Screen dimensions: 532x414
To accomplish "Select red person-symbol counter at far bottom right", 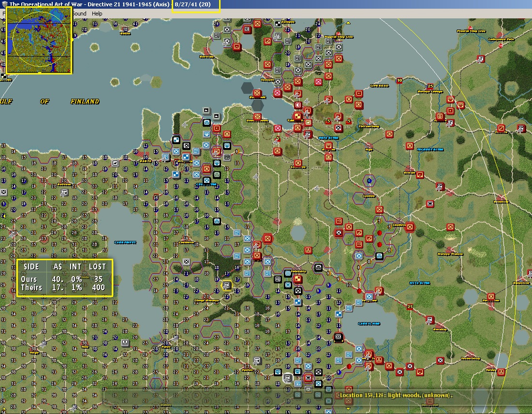I will tap(501, 371).
